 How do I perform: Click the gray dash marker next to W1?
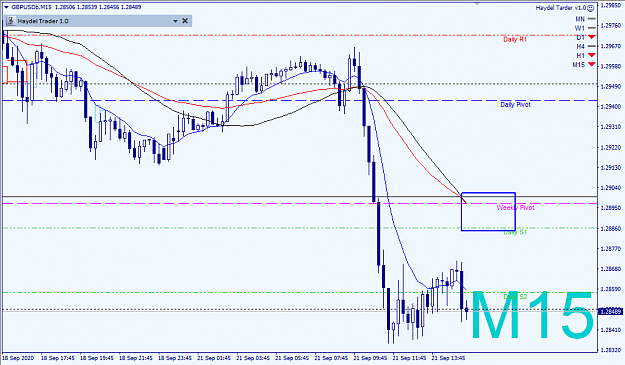(x=592, y=28)
